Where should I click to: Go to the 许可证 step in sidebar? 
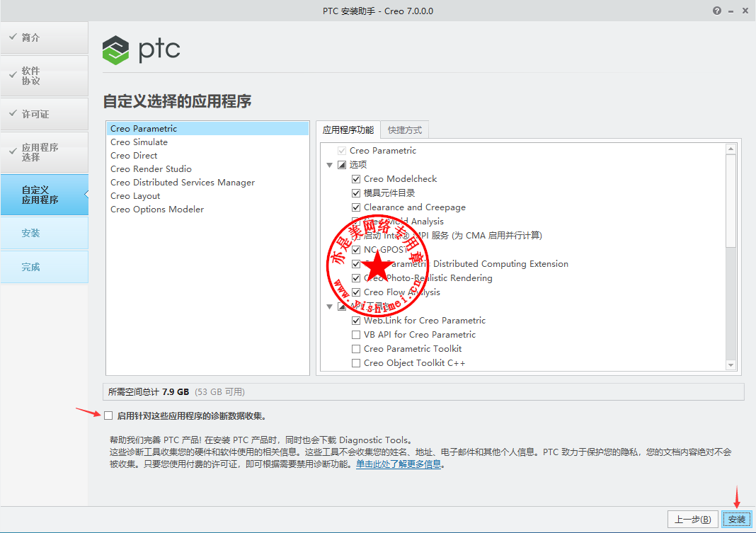point(45,114)
